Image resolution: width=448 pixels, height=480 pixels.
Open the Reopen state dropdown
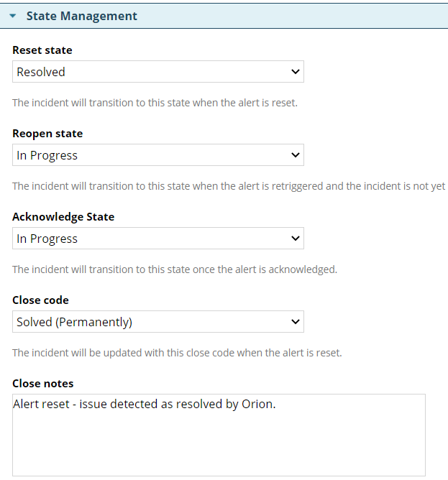point(157,155)
